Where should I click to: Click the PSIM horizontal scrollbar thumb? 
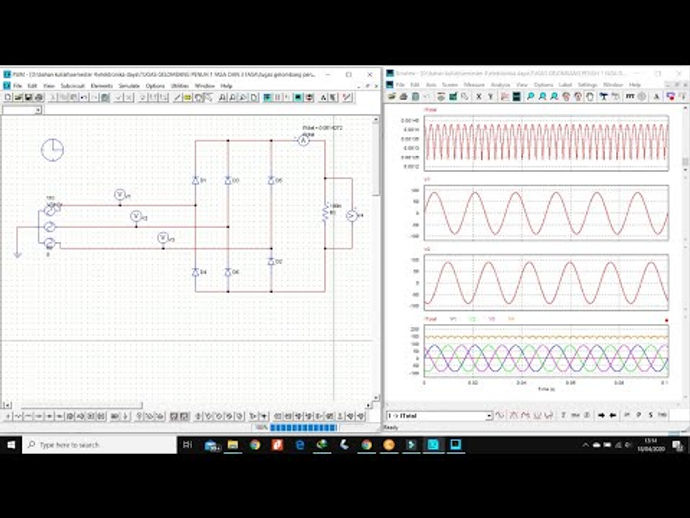pos(82,405)
